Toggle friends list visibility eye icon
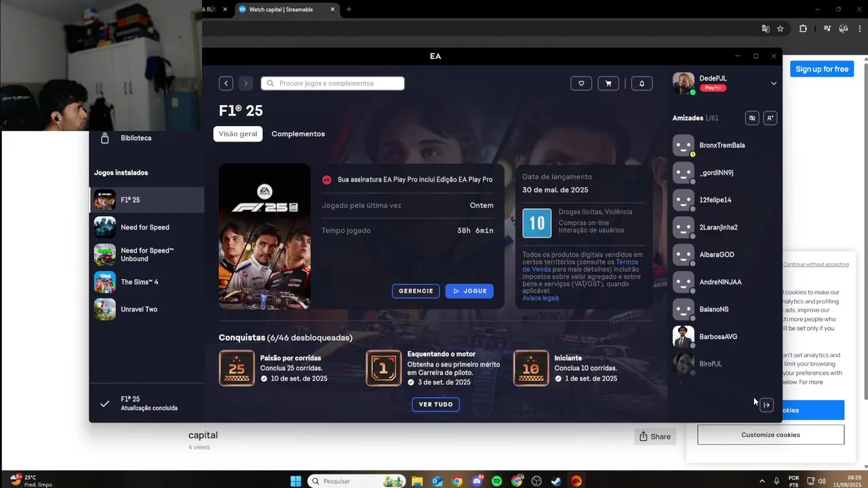Screen dimensions: 868x488 [x=752, y=118]
